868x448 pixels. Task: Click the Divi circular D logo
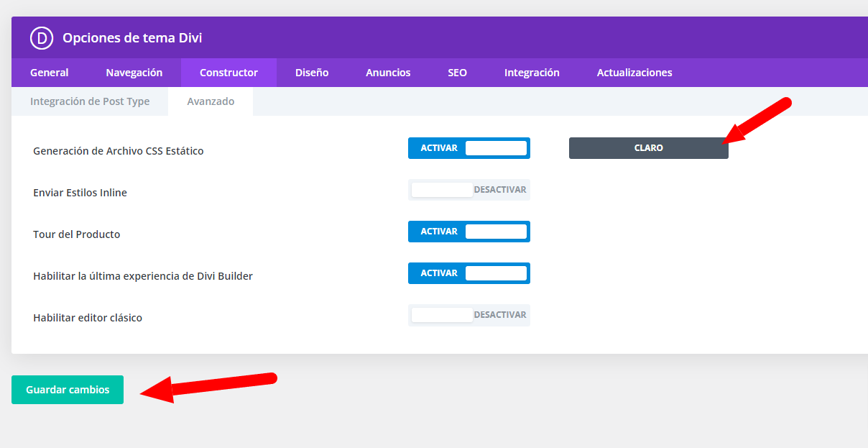[42, 37]
